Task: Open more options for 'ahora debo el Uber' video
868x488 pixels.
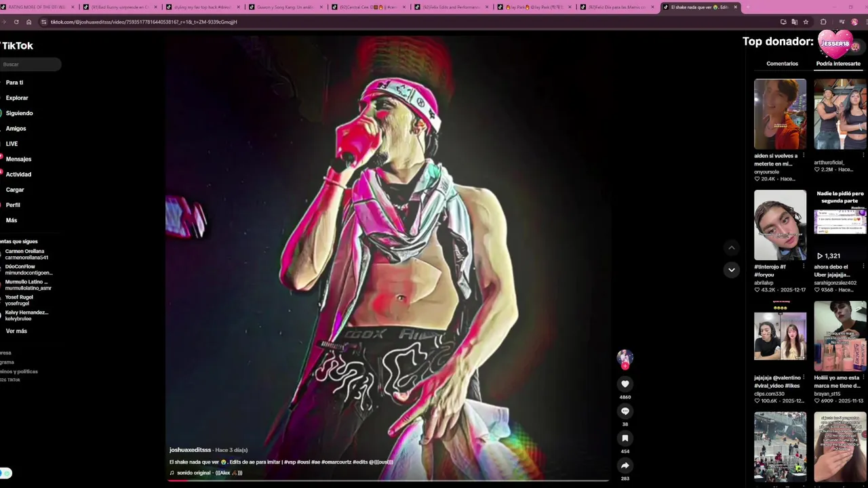Action: (x=863, y=267)
